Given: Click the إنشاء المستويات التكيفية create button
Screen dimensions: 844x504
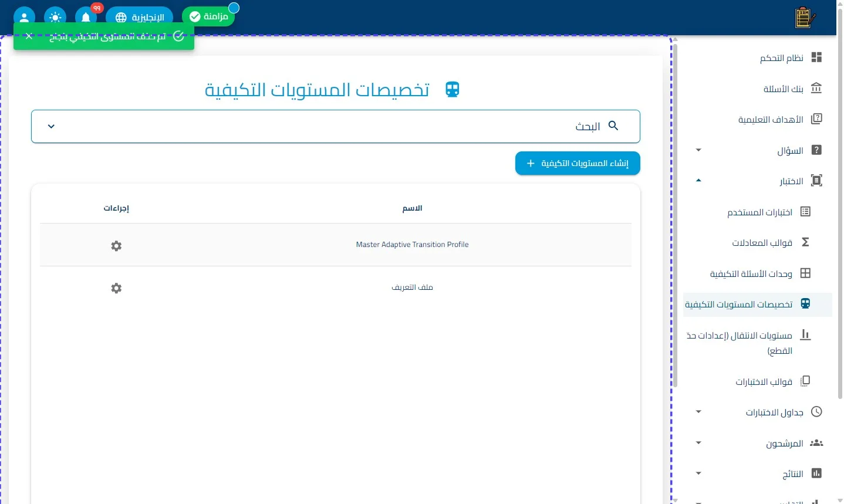Looking at the screenshot, I should [x=578, y=163].
